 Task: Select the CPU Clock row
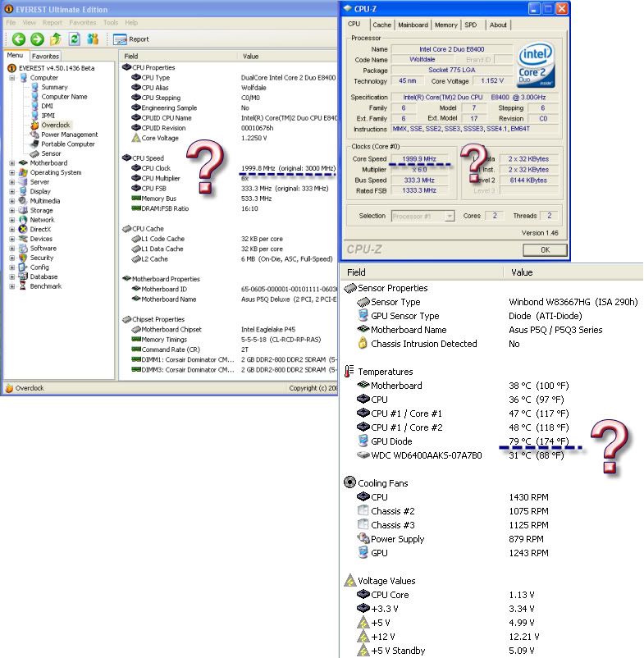point(233,168)
